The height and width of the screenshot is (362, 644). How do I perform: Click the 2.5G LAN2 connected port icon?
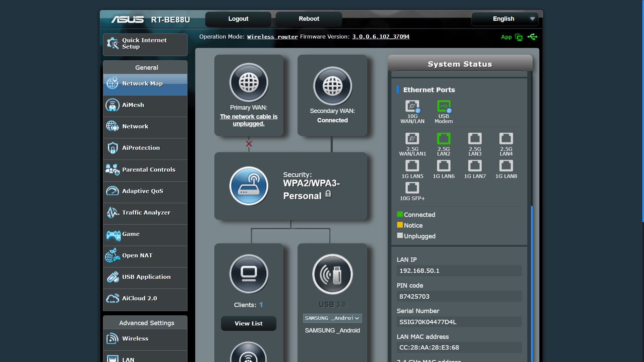(x=443, y=138)
